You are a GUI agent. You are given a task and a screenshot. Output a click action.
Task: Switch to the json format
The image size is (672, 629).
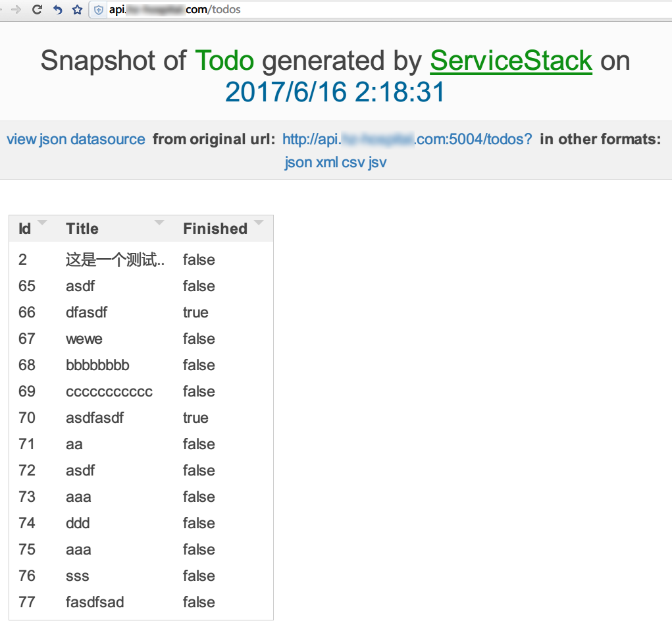pyautogui.click(x=298, y=163)
